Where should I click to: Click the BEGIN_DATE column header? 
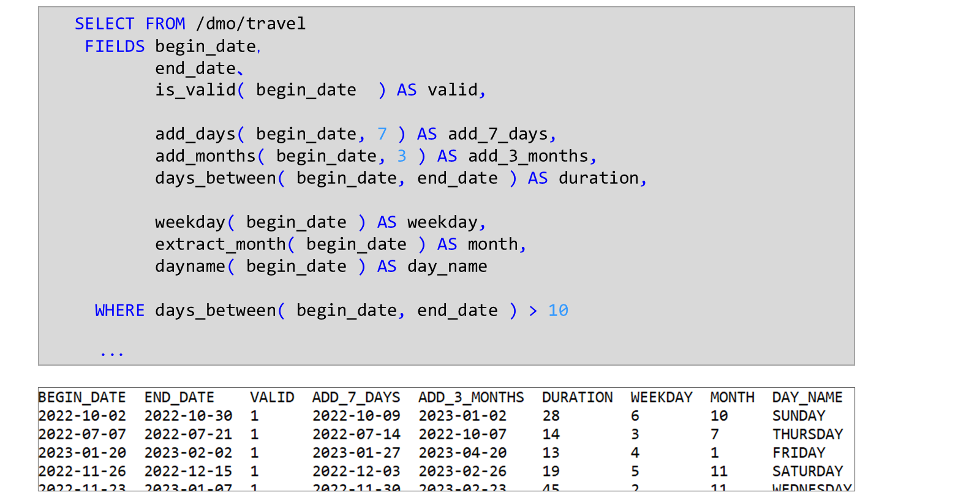(82, 398)
